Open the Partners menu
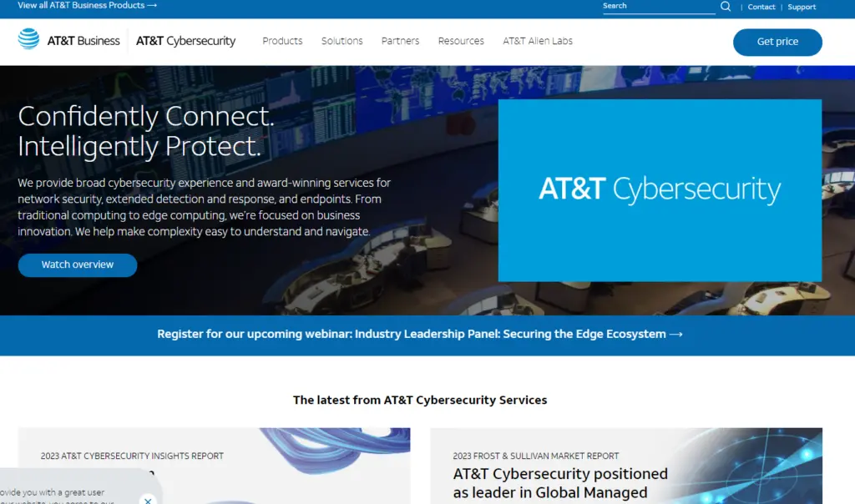 click(x=400, y=41)
